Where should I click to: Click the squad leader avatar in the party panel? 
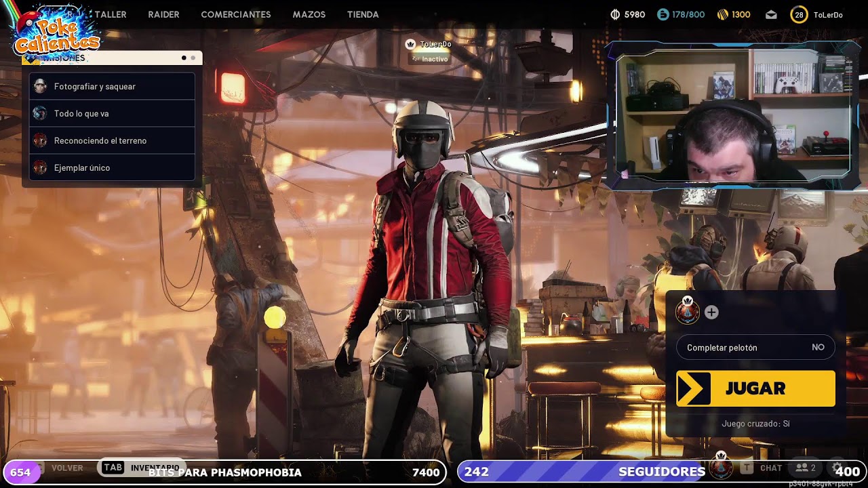point(687,311)
